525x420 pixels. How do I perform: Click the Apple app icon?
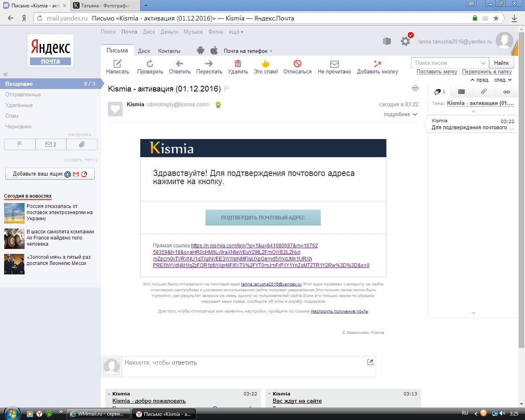tap(214, 51)
